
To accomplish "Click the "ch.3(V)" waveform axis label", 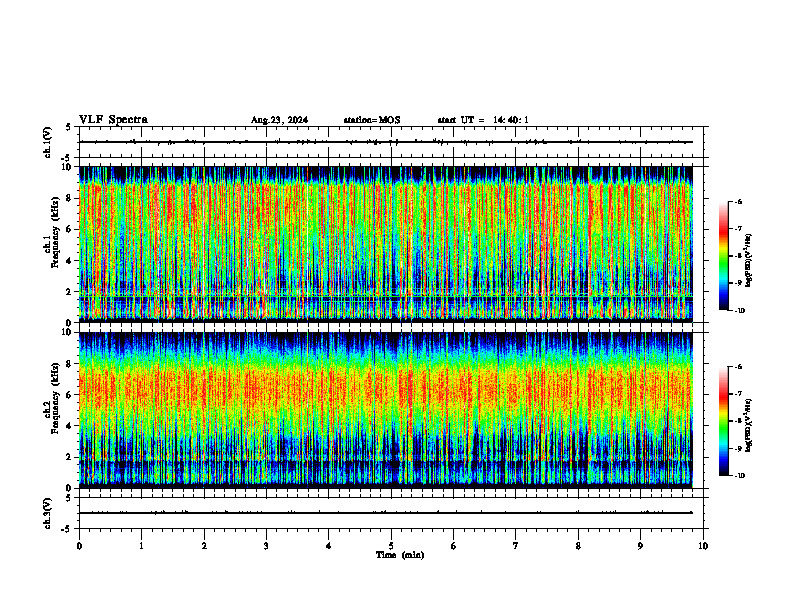I will (48, 513).
